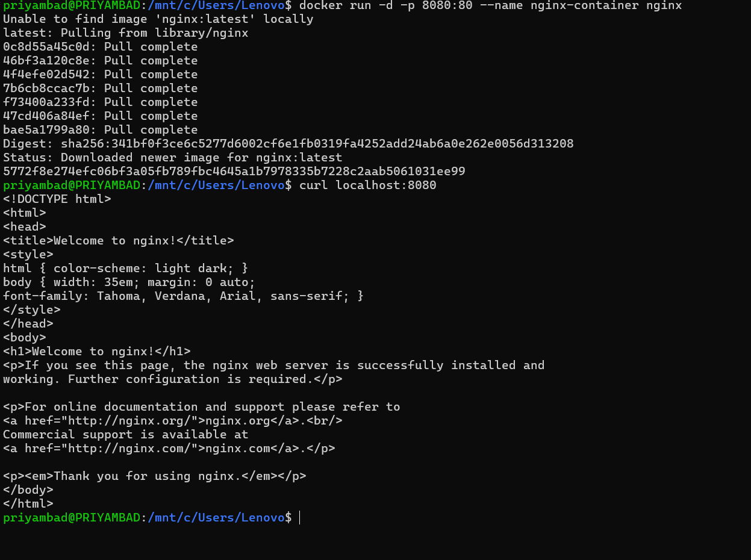The width and height of the screenshot is (751, 560).
Task: Click the cursor at the last prompt
Action: click(x=299, y=518)
